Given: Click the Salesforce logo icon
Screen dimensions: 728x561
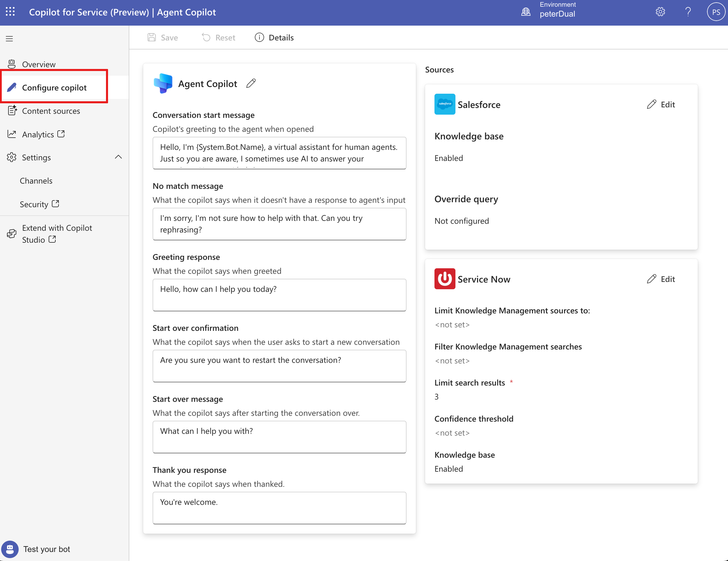Looking at the screenshot, I should point(445,104).
